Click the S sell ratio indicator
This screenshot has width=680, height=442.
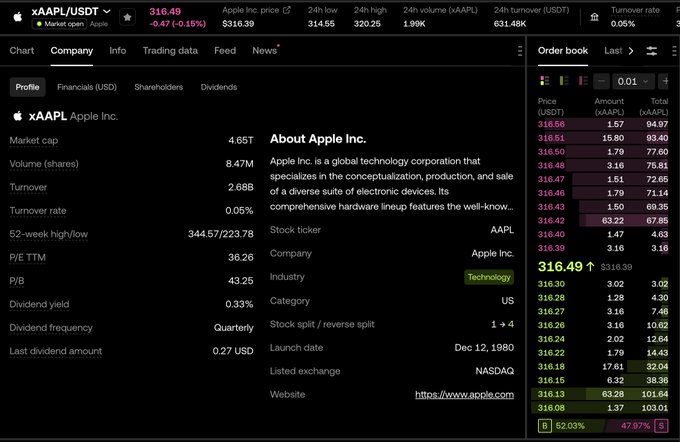tap(661, 426)
